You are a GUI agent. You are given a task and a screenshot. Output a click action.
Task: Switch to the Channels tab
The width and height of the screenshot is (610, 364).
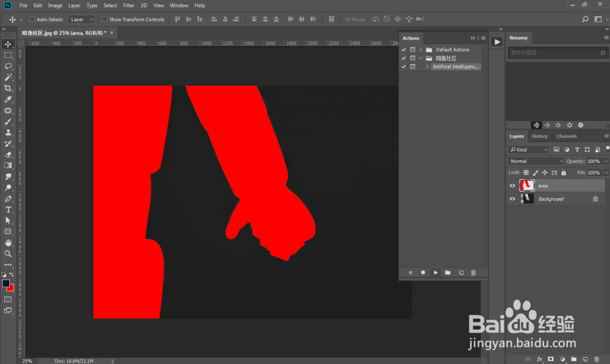point(567,136)
